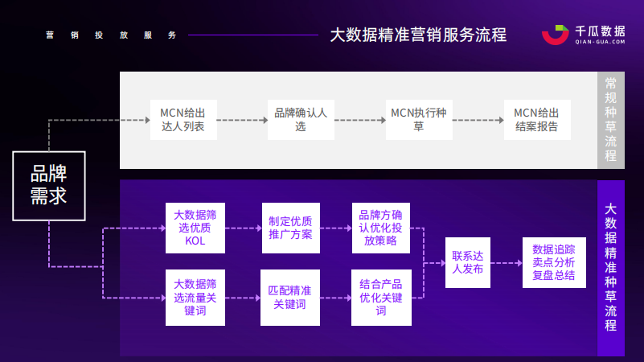Select the '数据追踪卖点分析复盘总结' box
Viewport: 644px width, 362px height.
click(554, 262)
